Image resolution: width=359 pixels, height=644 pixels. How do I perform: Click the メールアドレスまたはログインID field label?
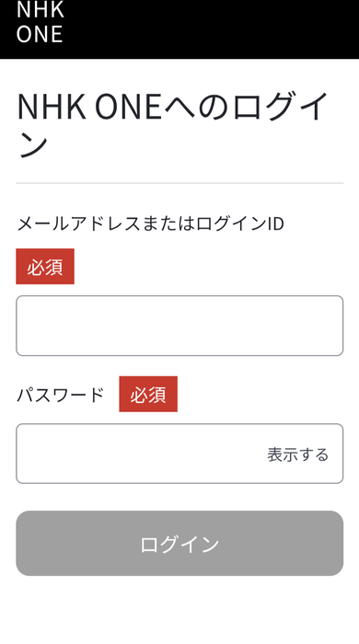point(150,224)
